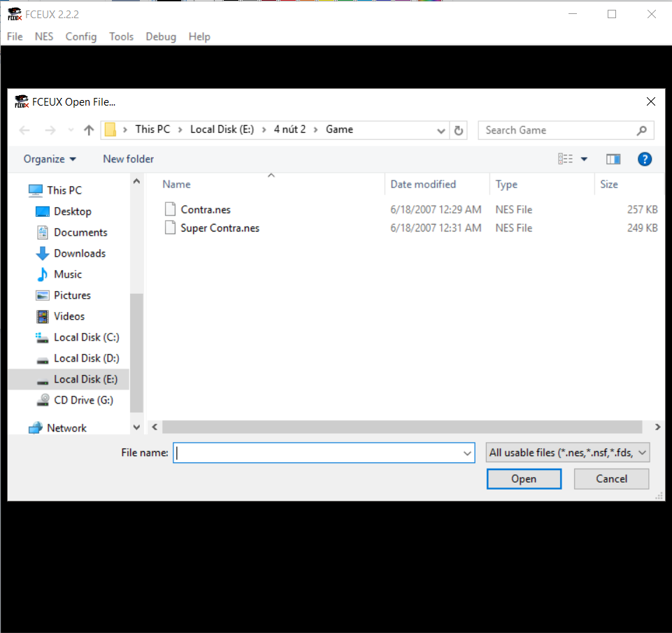Open the Downloads folder in the sidebar
The height and width of the screenshot is (633, 672).
(x=80, y=253)
